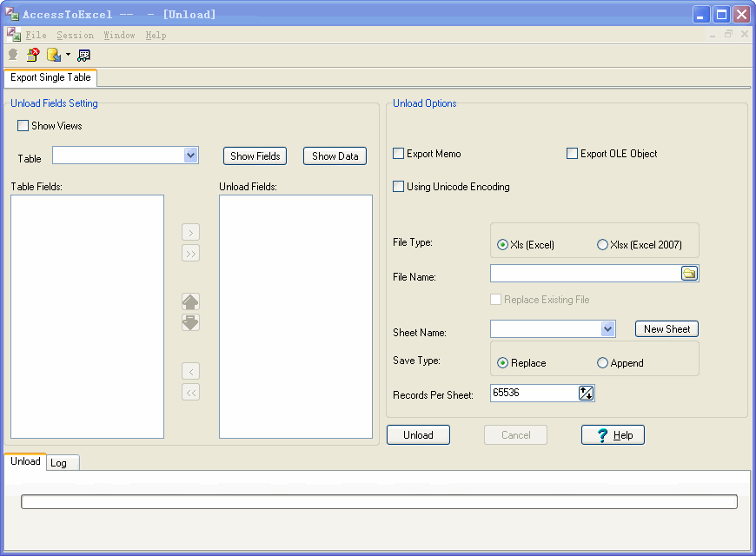Move selected unload field up
Screen dimensions: 756x556
(x=190, y=301)
